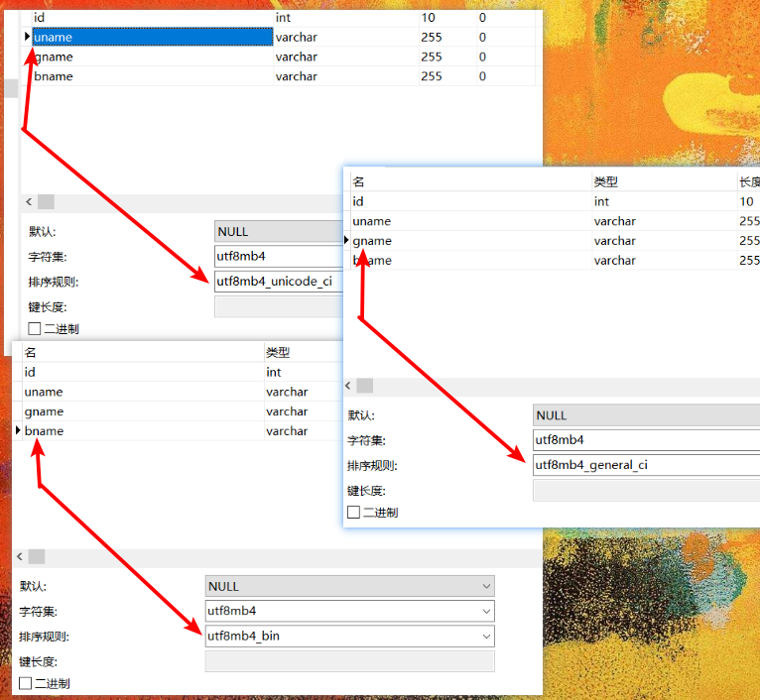Viewport: 760px width, 700px height.
Task: Click left scroll arrow above utf8mb4_bin settings
Action: 20,557
